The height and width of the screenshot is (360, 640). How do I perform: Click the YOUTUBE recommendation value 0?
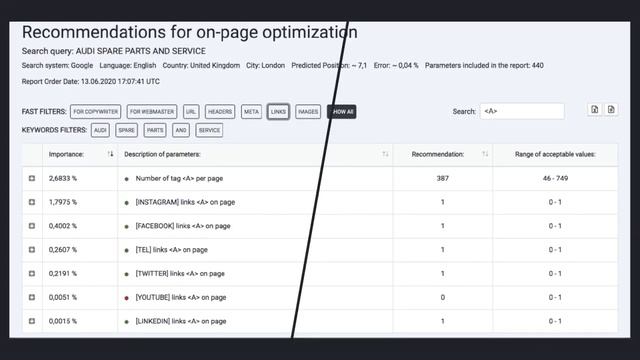[442, 297]
